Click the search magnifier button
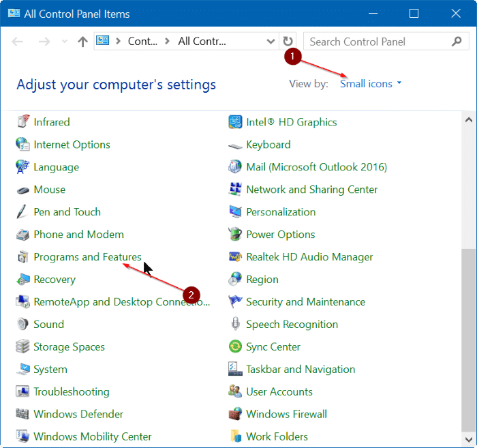Viewport: 477px width, 448px height. pyautogui.click(x=457, y=41)
